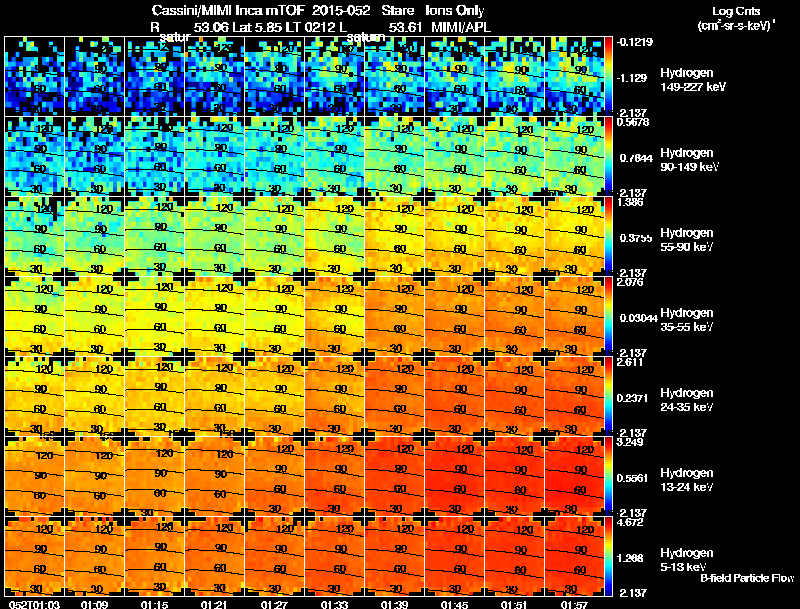800x609 pixels.
Task: Click the B-field Particle Flow caption
Action: tap(747, 578)
